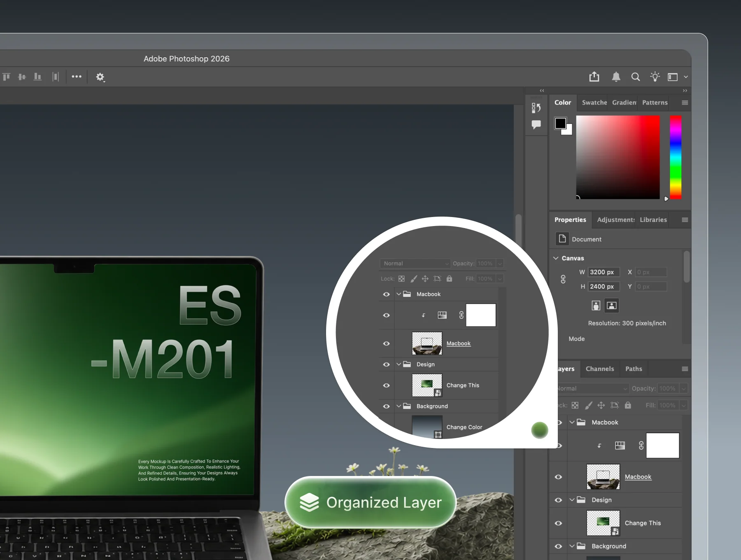
Task: Switch to the Gradients tab
Action: tap(624, 103)
